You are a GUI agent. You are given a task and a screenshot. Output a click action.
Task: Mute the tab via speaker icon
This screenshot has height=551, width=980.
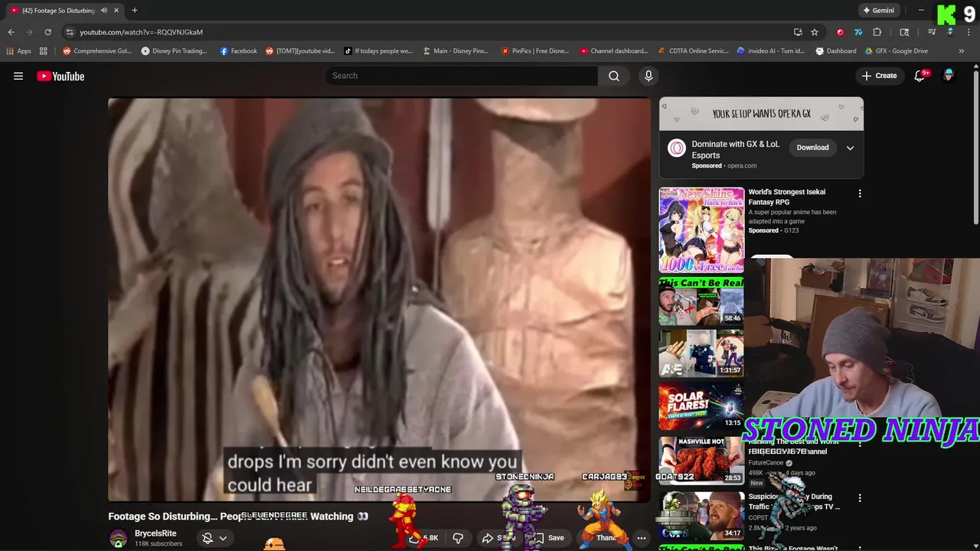tap(103, 11)
